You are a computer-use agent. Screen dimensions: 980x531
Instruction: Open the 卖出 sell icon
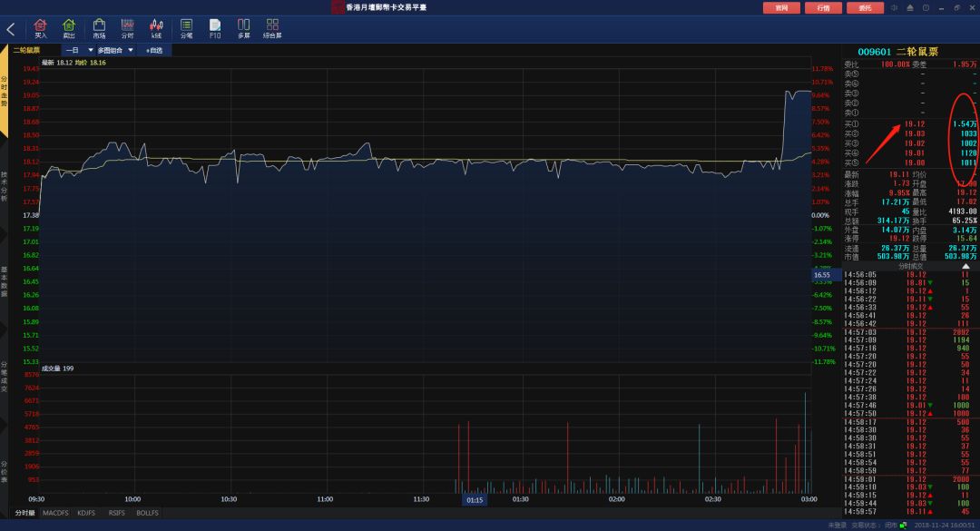(x=69, y=28)
